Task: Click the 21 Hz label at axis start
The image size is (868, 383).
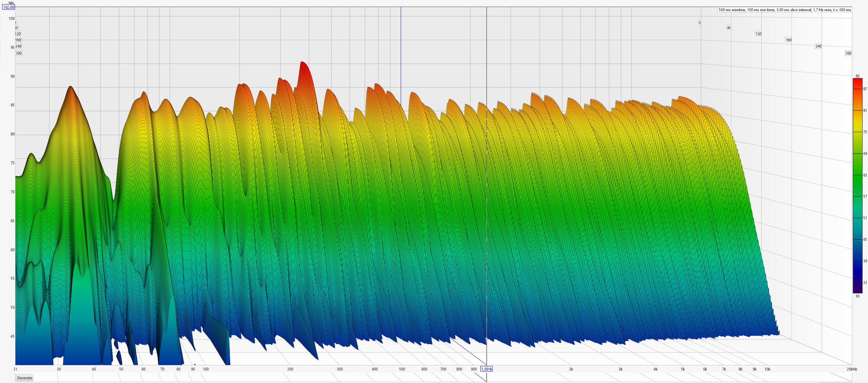Action: coord(15,369)
